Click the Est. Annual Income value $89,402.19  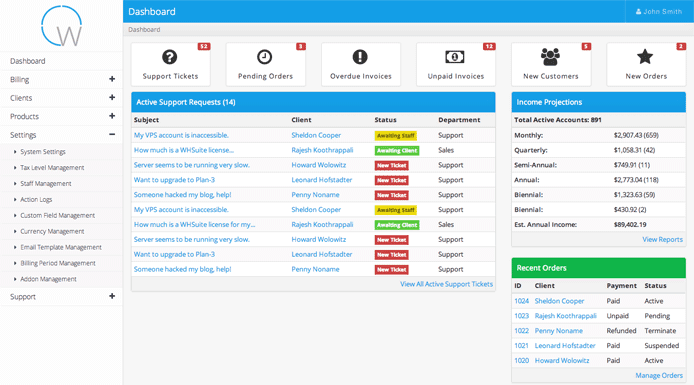[x=630, y=225]
